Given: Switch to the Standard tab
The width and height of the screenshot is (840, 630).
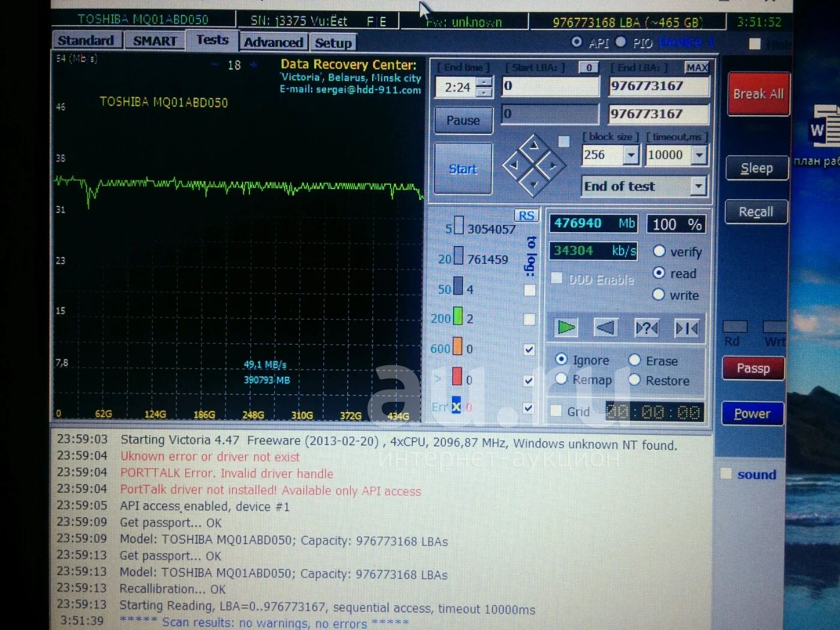Looking at the screenshot, I should [86, 41].
